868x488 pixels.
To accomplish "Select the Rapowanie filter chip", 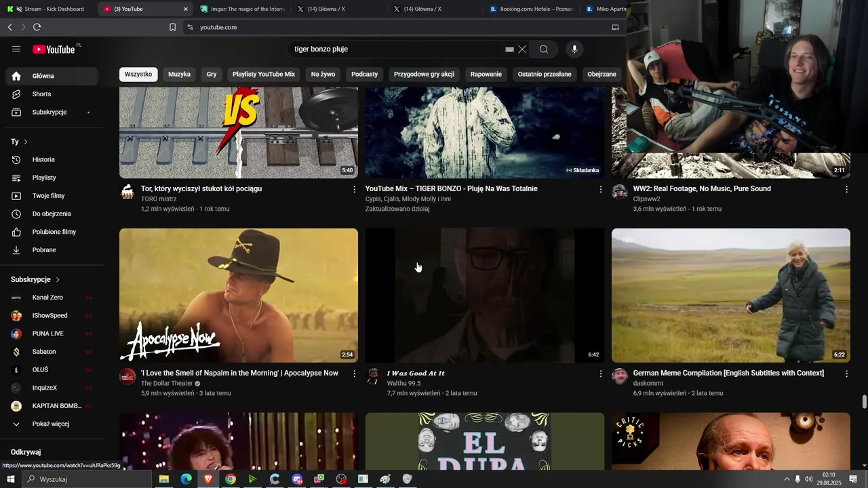I will (486, 74).
